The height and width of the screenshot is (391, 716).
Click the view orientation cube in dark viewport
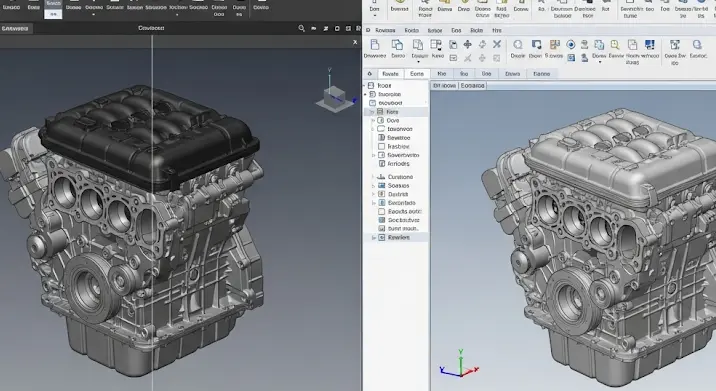tap(335, 95)
